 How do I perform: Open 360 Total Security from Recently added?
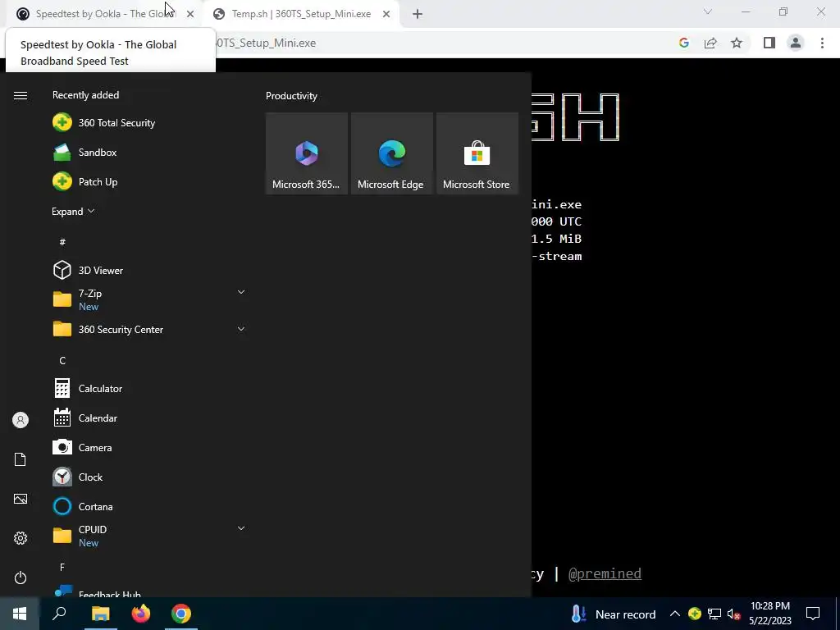pyautogui.click(x=148, y=123)
